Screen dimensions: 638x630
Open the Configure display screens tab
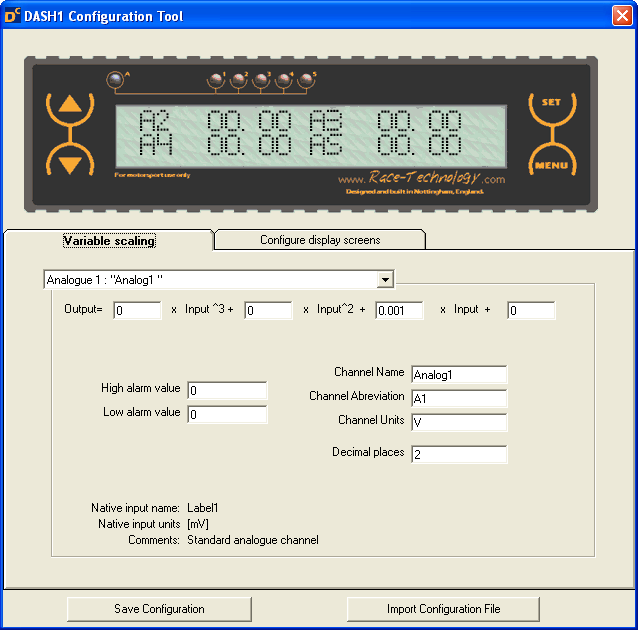tap(320, 240)
